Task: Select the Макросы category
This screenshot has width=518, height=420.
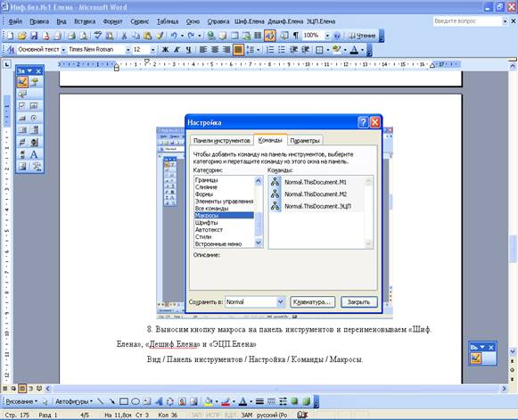Action: click(224, 216)
